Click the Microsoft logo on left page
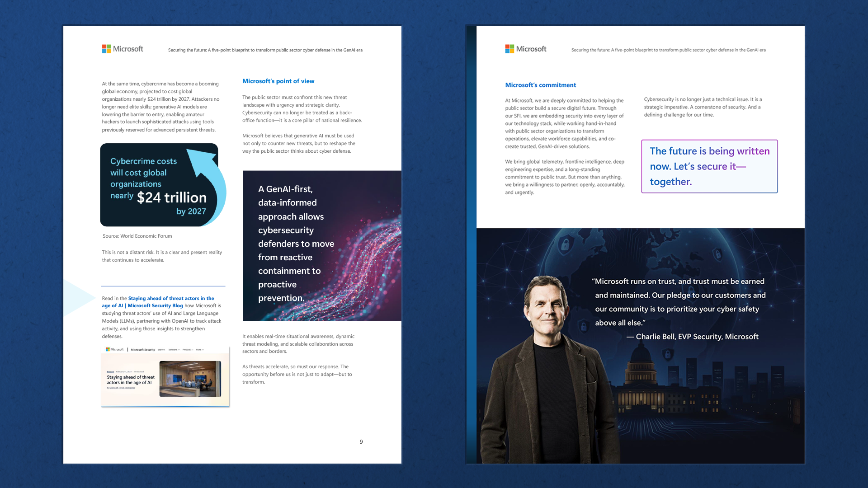The height and width of the screenshot is (488, 868). coord(122,49)
